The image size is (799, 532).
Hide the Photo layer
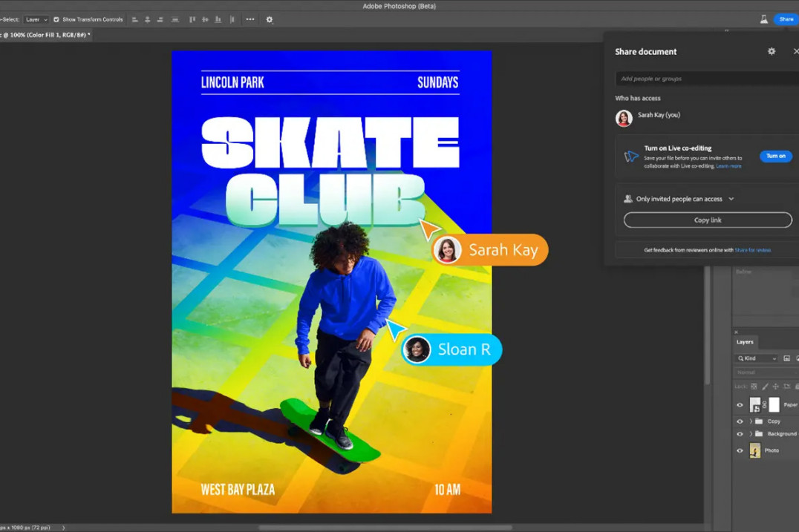[740, 450]
